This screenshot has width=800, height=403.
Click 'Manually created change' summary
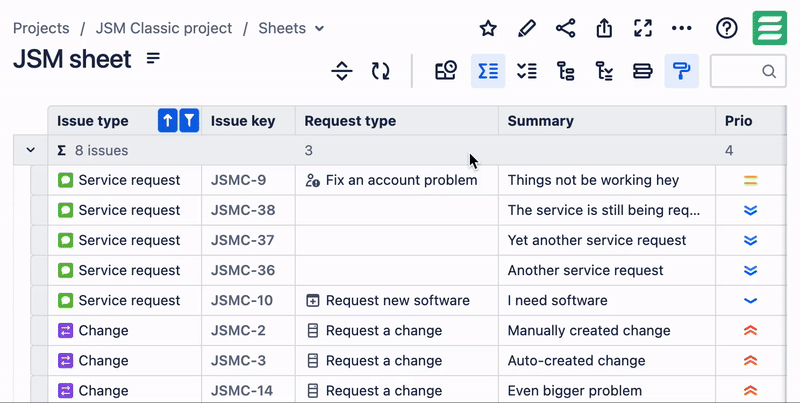(589, 331)
